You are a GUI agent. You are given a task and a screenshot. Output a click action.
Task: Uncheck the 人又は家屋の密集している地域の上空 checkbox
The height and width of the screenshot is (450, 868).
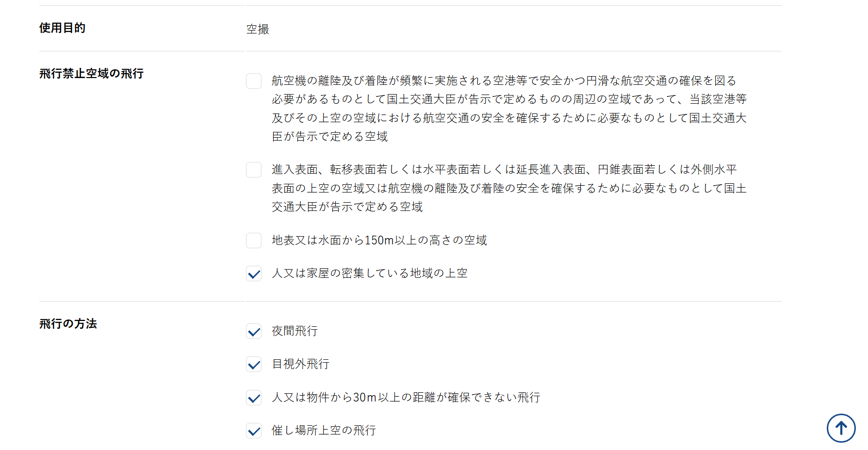pyautogui.click(x=254, y=273)
